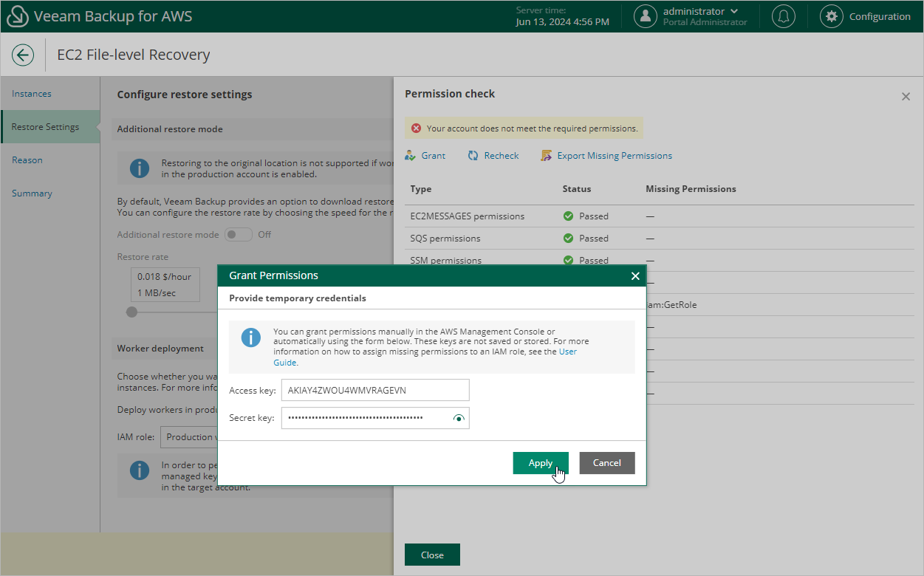Cancel the Grant Permissions dialog
The image size is (924, 576).
pos(607,463)
